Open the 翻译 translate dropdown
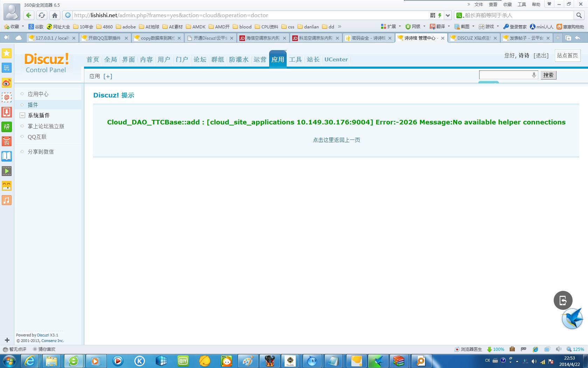 click(440, 27)
